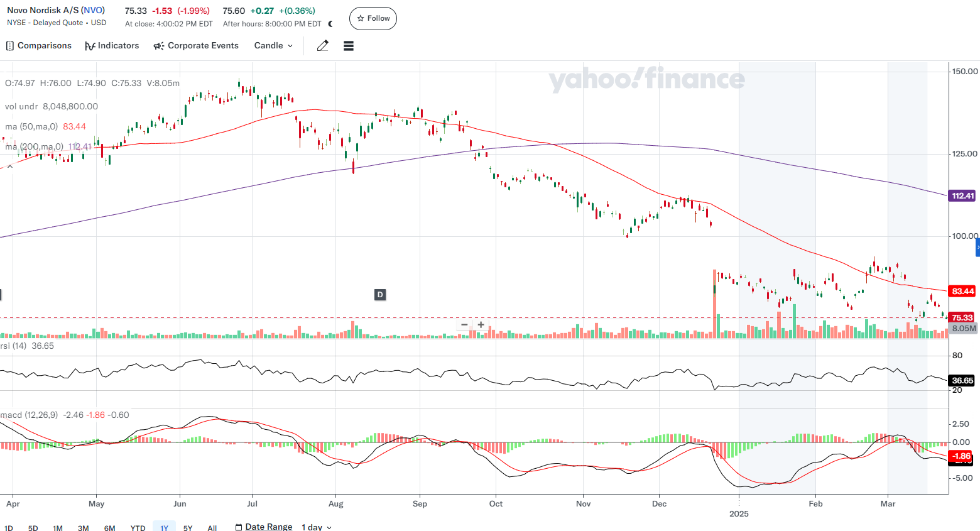The width and height of the screenshot is (980, 531).
Task: Click the dividend D marker on chart
Action: (x=379, y=295)
